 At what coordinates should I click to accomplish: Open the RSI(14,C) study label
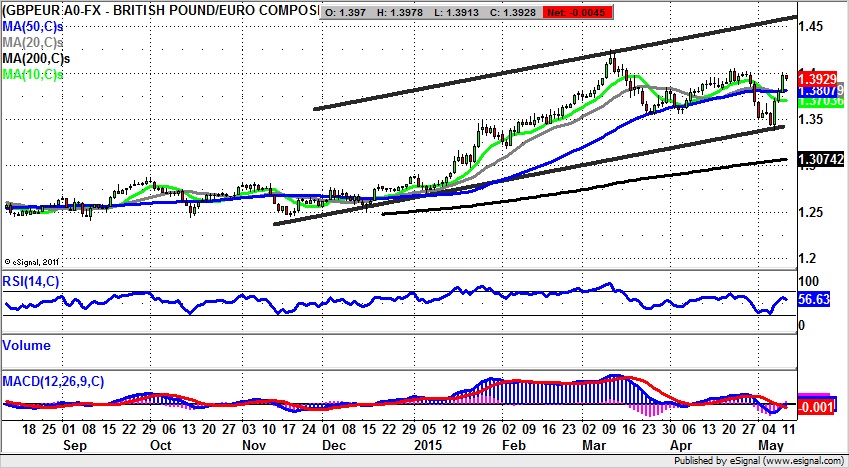tap(32, 282)
